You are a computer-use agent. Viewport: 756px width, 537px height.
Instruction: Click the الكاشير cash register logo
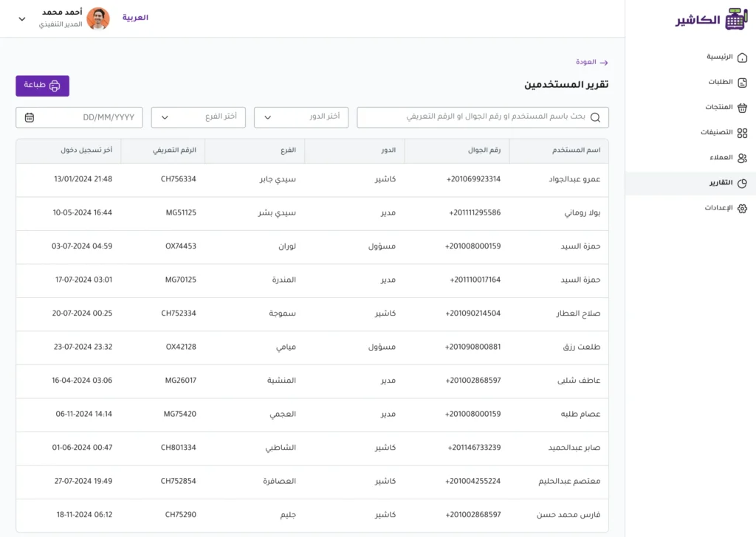coord(712,19)
